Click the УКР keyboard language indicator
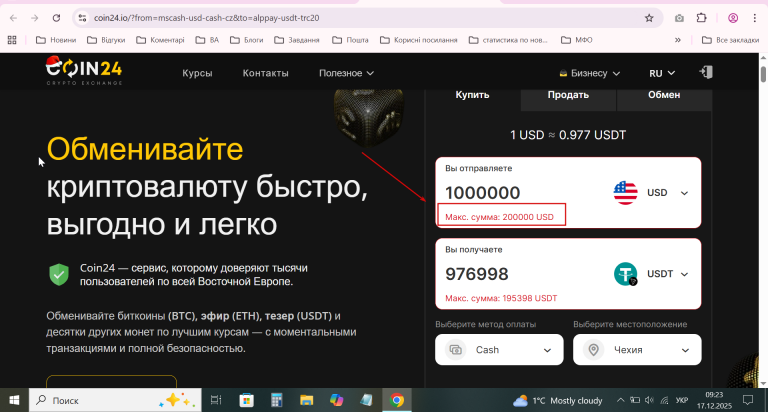Image resolution: width=768 pixels, height=412 pixels. (x=682, y=400)
